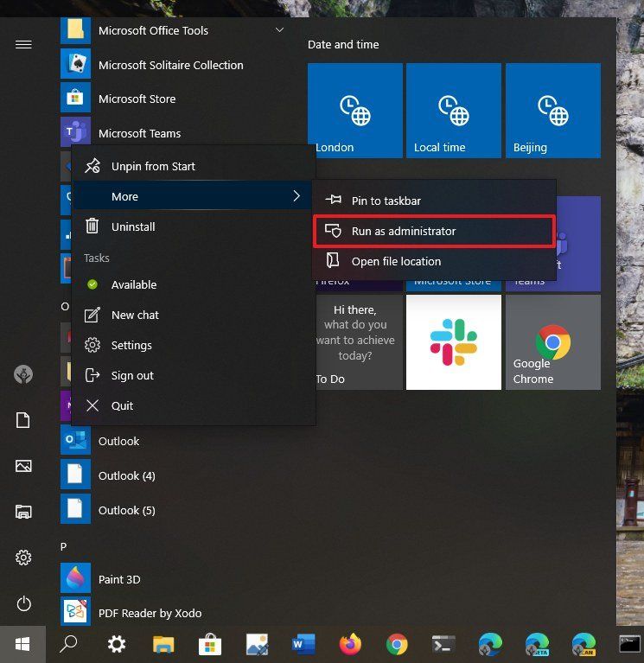Viewport: 644px width, 663px height.
Task: Set status to Available
Action: pyautogui.click(x=194, y=284)
